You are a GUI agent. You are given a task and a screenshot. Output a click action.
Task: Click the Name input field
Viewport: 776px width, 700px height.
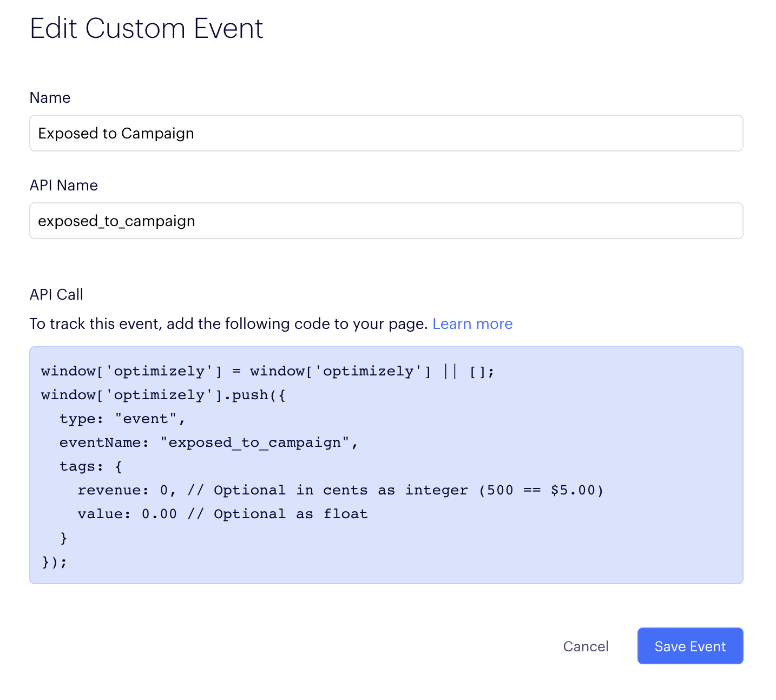click(386, 133)
